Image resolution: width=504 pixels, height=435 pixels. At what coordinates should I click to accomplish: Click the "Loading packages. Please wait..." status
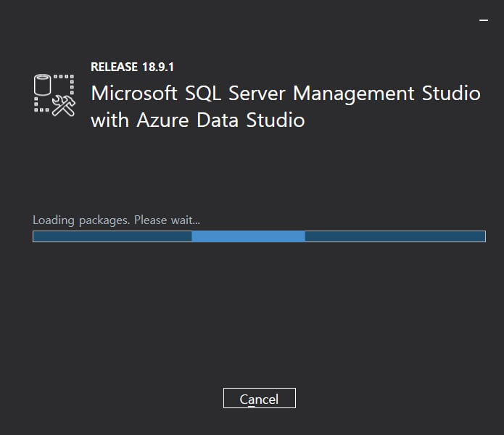[x=116, y=220]
